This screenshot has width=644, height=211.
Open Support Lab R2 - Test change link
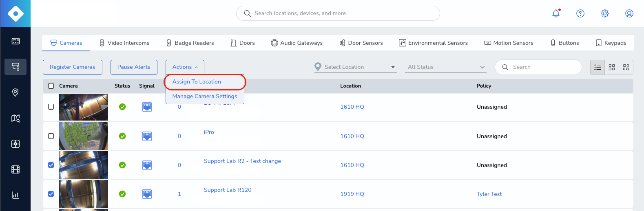(242, 161)
